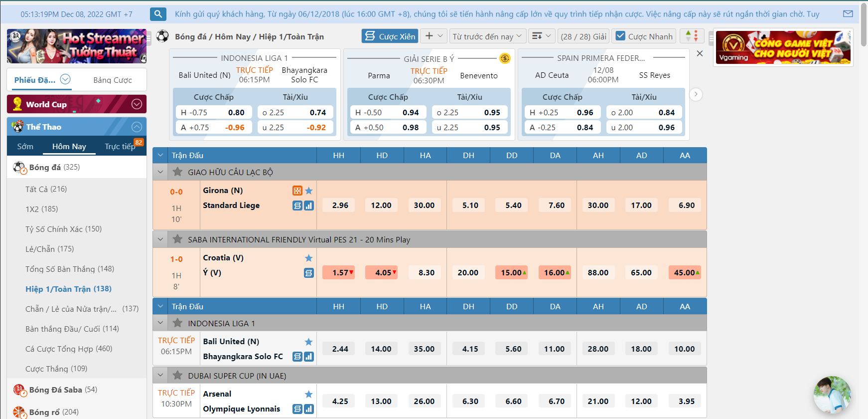868x419 pixels.
Task: Click gold coin icon on Giải Serie B Ý card
Action: pos(505,59)
